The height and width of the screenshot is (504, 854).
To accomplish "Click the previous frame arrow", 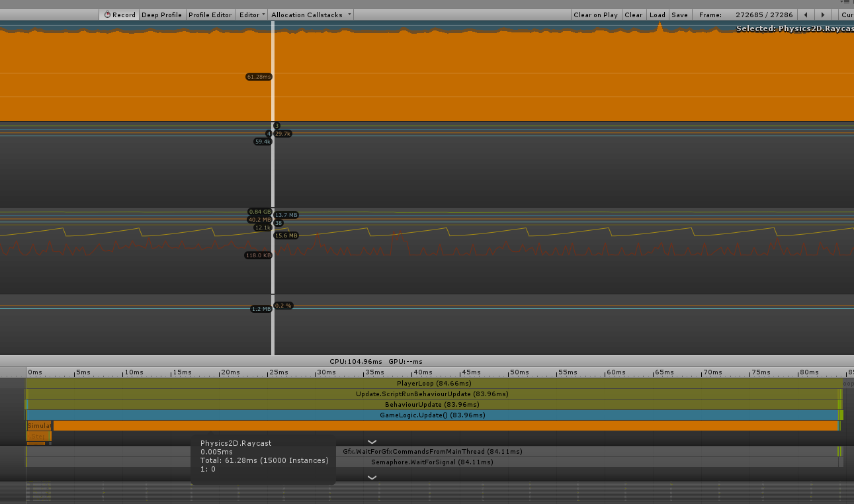I will pos(806,14).
